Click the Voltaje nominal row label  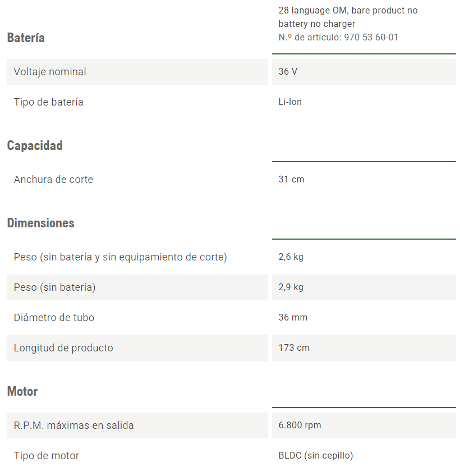(x=50, y=72)
